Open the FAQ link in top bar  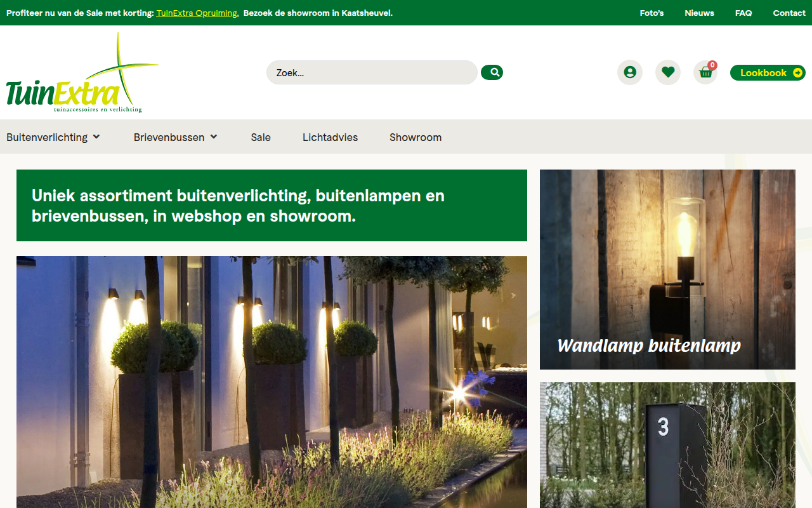[743, 13]
